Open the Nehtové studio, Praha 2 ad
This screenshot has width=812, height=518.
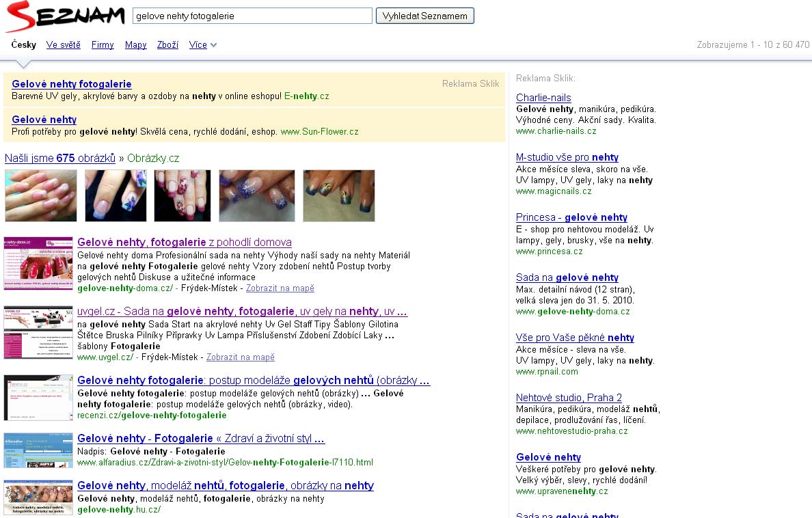tap(569, 397)
